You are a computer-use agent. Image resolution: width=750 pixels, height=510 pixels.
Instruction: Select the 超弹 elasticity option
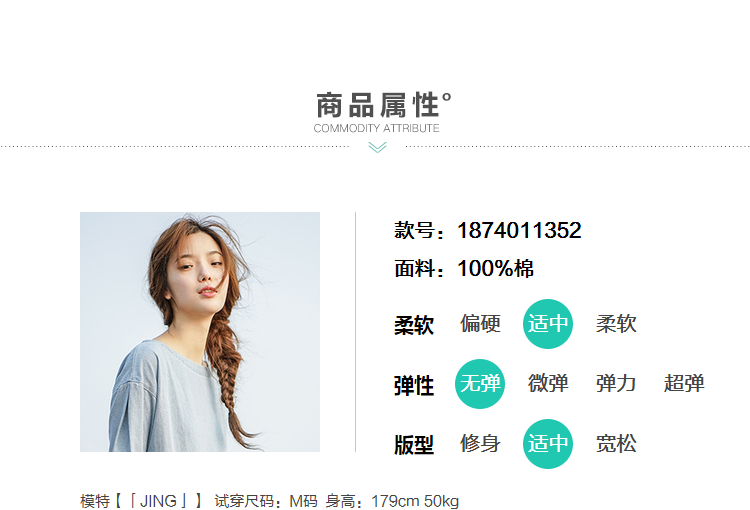coord(684,384)
